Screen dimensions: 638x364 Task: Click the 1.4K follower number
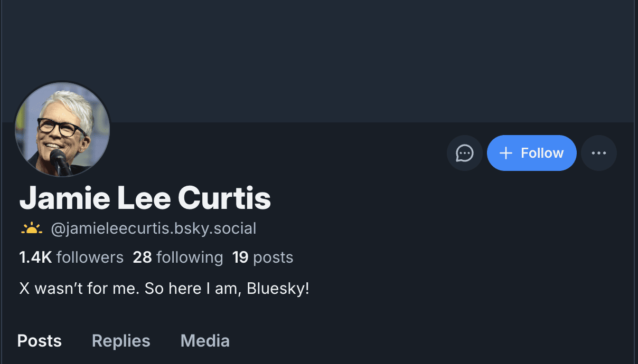click(x=35, y=257)
